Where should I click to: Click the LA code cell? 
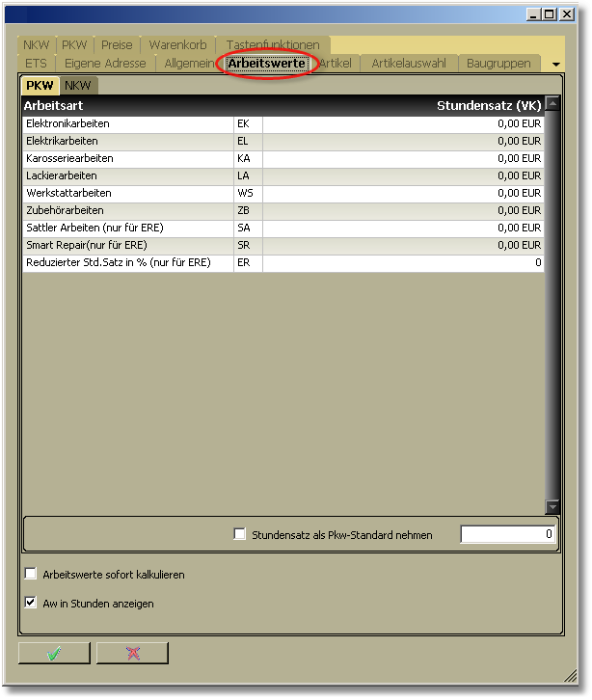(248, 175)
